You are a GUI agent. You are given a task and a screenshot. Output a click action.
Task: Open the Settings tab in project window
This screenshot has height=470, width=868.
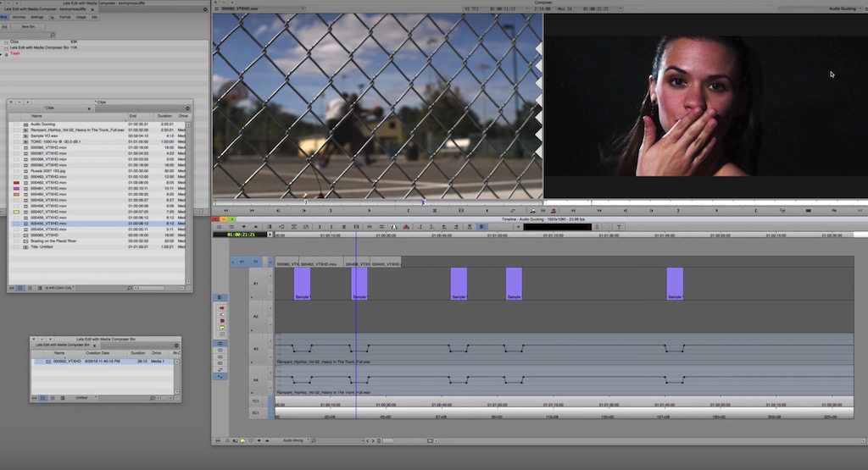click(x=37, y=17)
